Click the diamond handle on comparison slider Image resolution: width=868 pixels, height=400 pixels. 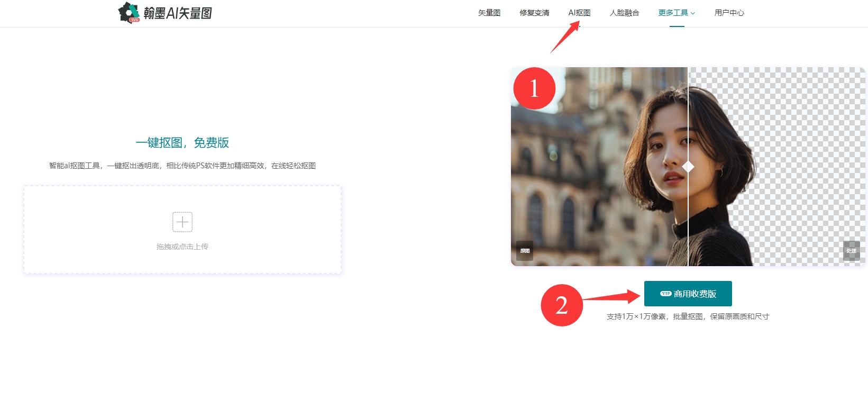point(688,167)
